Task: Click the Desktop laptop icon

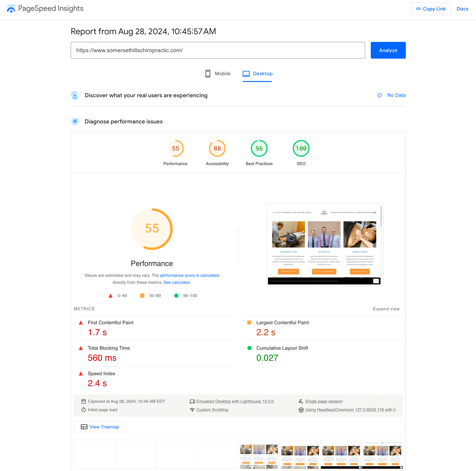Action: click(x=246, y=74)
